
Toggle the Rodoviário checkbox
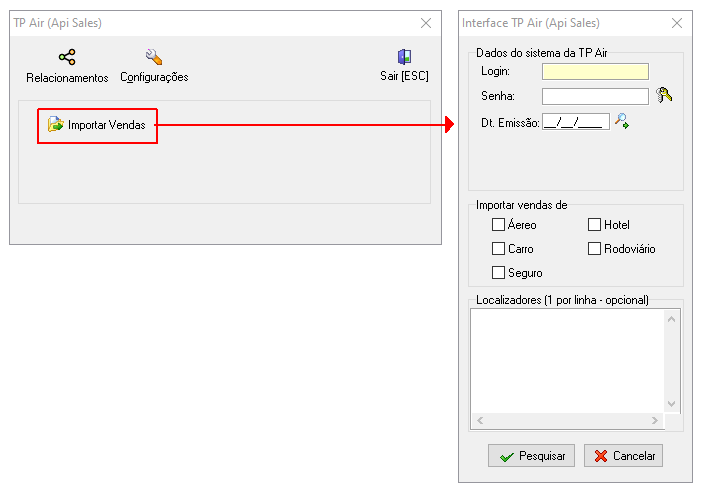click(594, 249)
